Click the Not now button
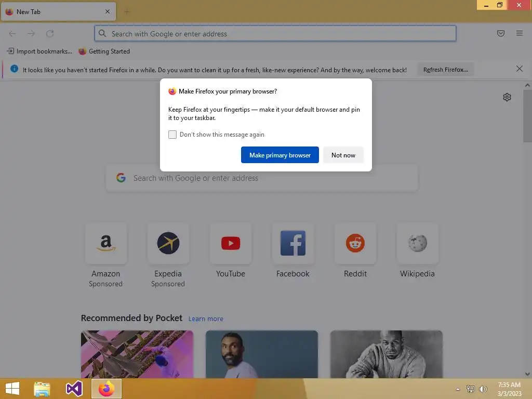This screenshot has width=532, height=399. (x=343, y=155)
